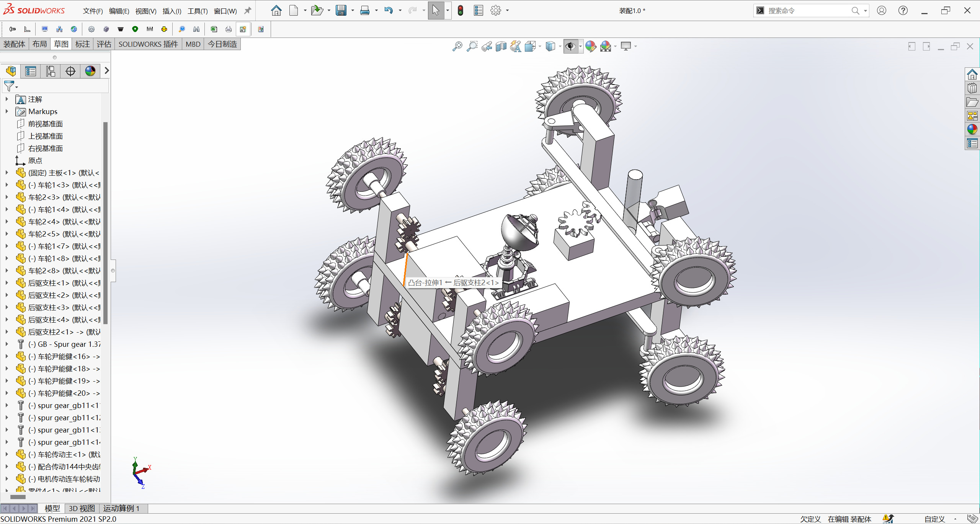
Task: Click the Smart Fasteners screw icon
Action: [x=12, y=29]
